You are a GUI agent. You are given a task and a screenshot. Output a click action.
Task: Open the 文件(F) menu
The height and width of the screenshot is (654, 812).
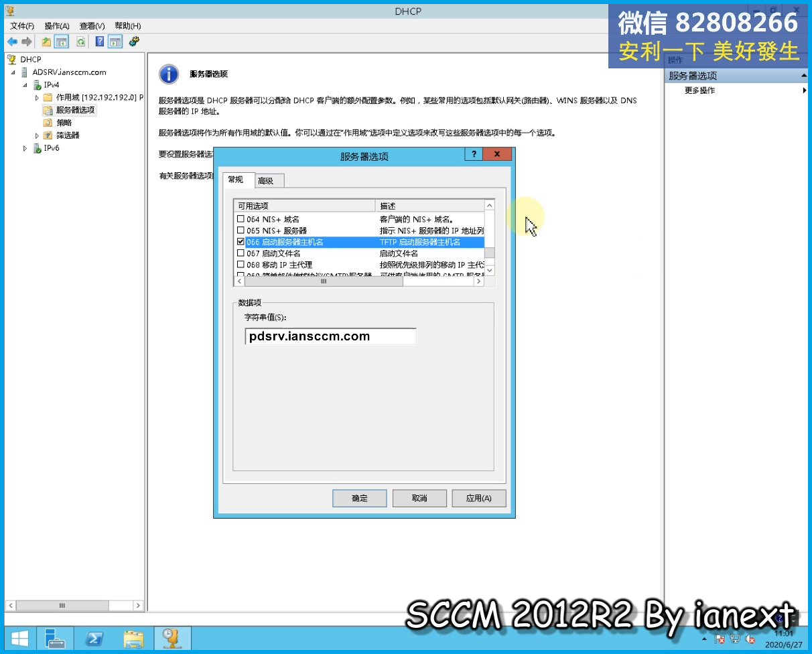[x=22, y=26]
